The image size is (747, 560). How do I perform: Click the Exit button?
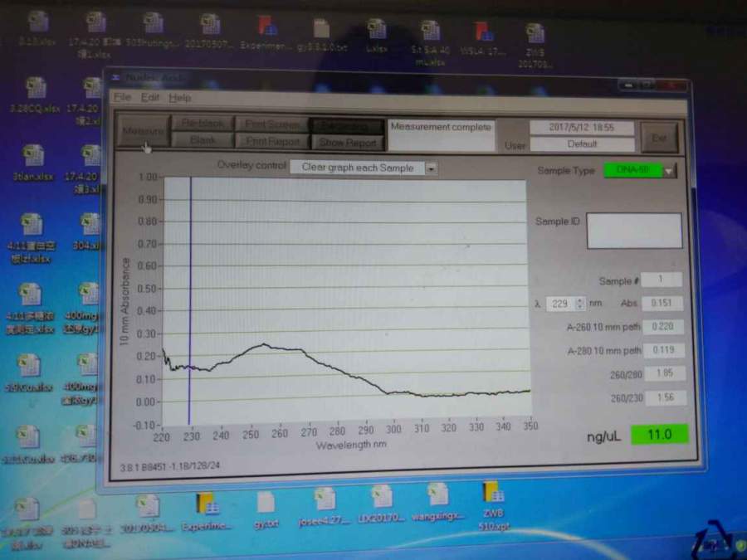659,138
